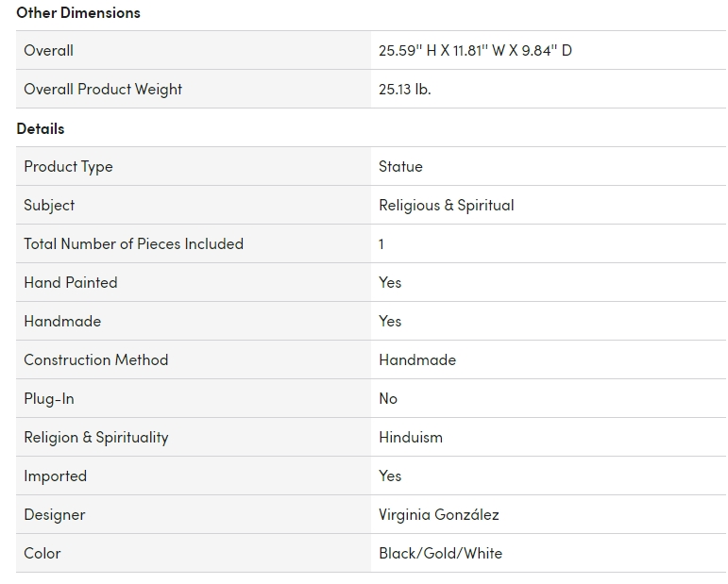Click the Religious & Spiritual subject value

tap(447, 205)
